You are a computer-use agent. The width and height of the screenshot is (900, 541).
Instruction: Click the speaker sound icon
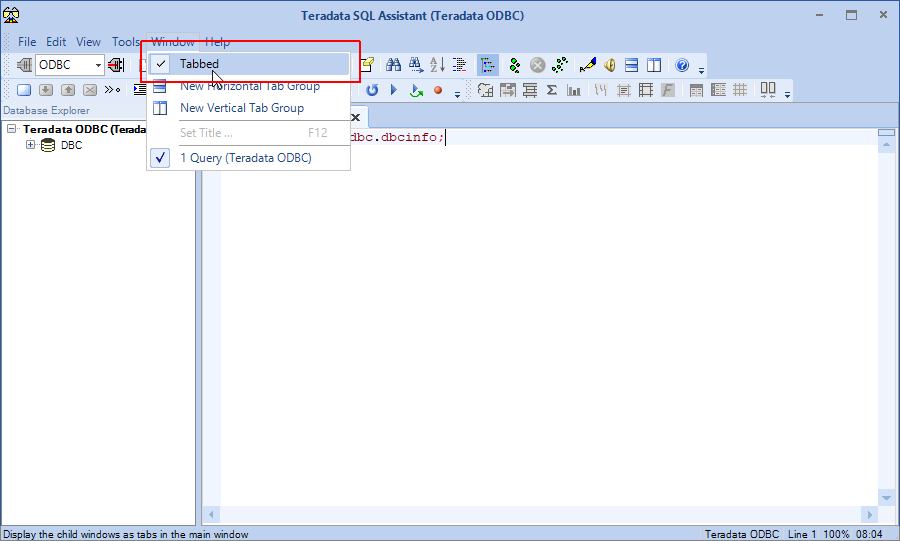(610, 65)
